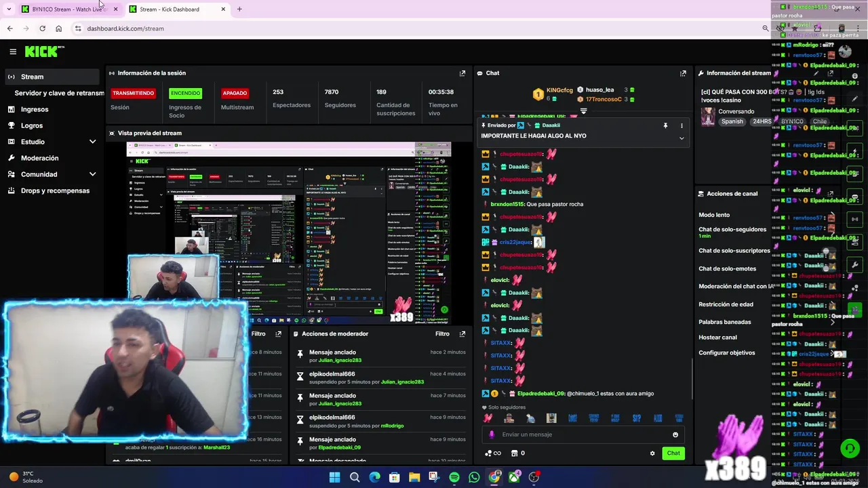Screen dimensions: 868x488
Task: Click the ENCENDIDO socio income badge
Action: point(185,93)
